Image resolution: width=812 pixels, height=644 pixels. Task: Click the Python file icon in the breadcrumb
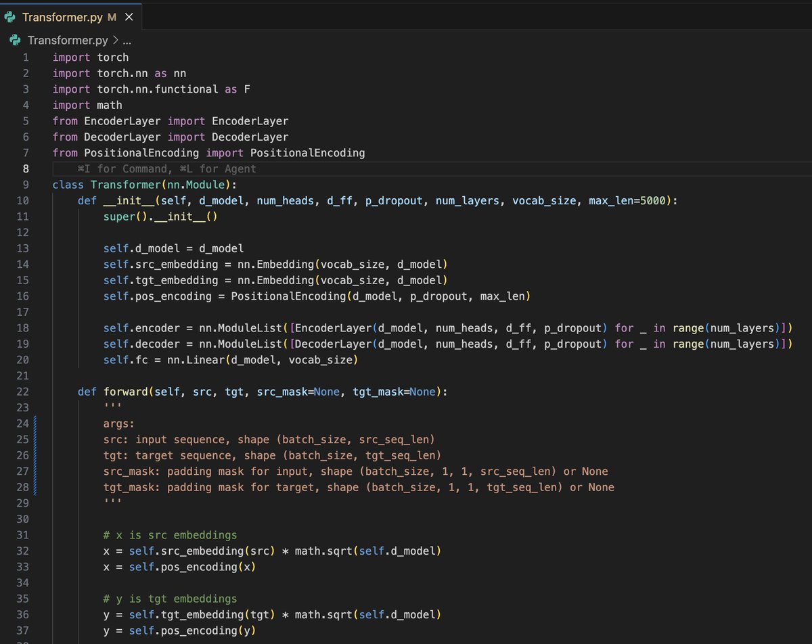16,41
